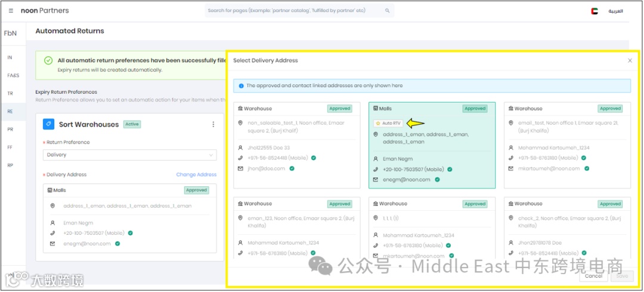Click the blue info icon in dialog notice

(x=241, y=86)
